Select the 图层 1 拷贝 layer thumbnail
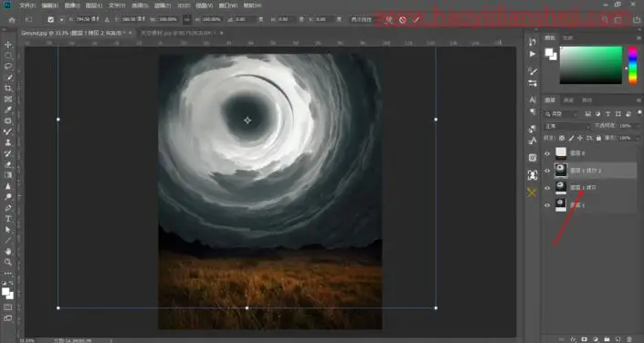 pos(561,188)
